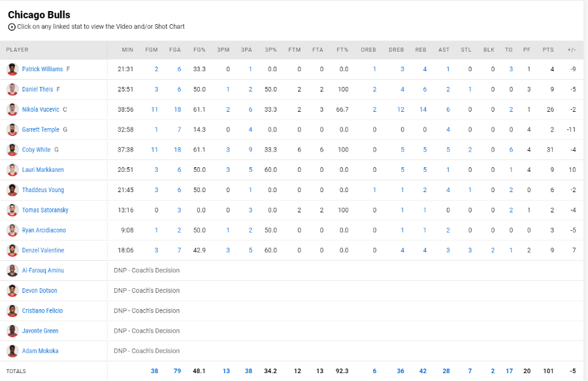Click the +/- column header
This screenshot has height=381, width=588.
click(572, 50)
